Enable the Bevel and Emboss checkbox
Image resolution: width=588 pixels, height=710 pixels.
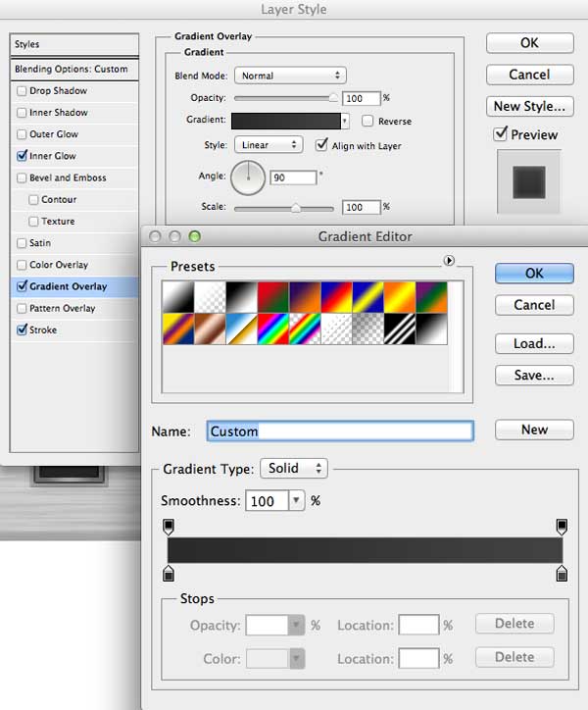click(x=22, y=177)
